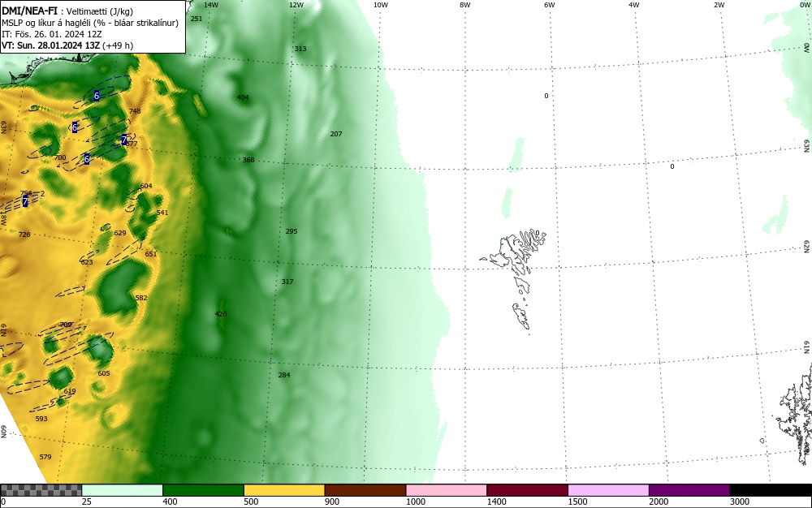Click 'VT: Sun. 28.01.2024 13Z (+49 h)' line
The width and height of the screenshot is (812, 508).
coord(67,45)
